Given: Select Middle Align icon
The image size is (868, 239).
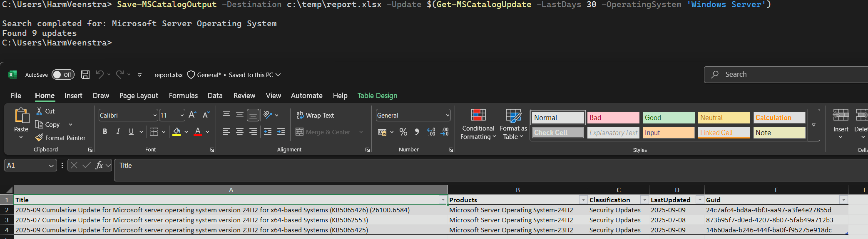Looking at the screenshot, I should [x=240, y=115].
